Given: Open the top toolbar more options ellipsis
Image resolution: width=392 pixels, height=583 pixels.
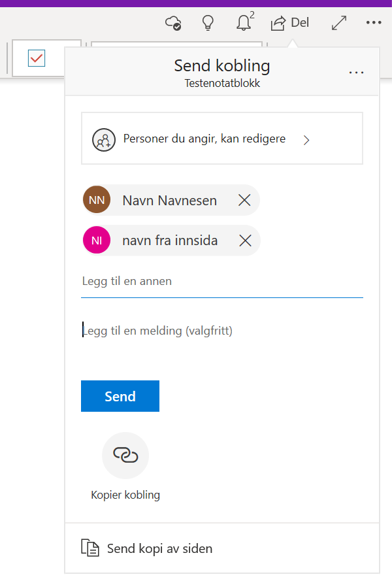Looking at the screenshot, I should click(x=374, y=23).
